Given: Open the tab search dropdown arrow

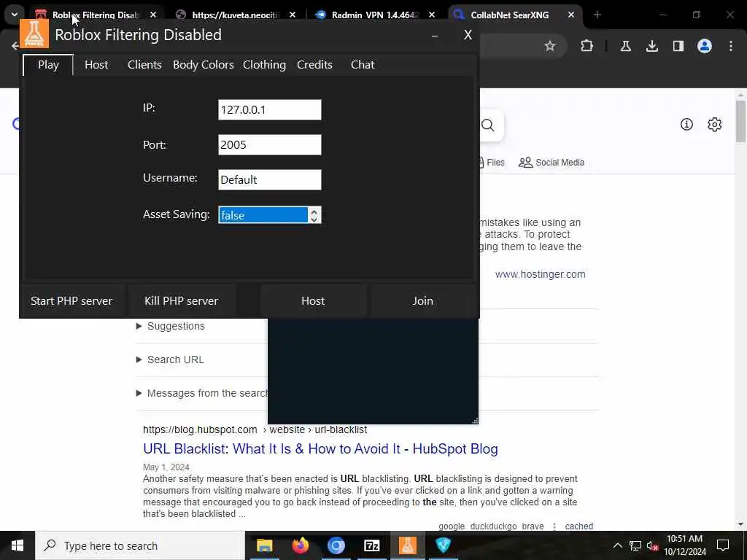Looking at the screenshot, I should click(x=15, y=15).
